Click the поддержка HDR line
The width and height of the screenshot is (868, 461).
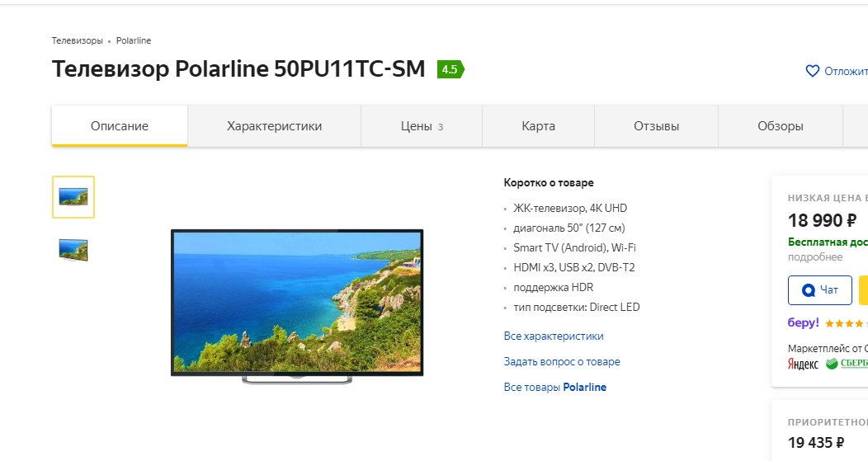pyautogui.click(x=554, y=287)
